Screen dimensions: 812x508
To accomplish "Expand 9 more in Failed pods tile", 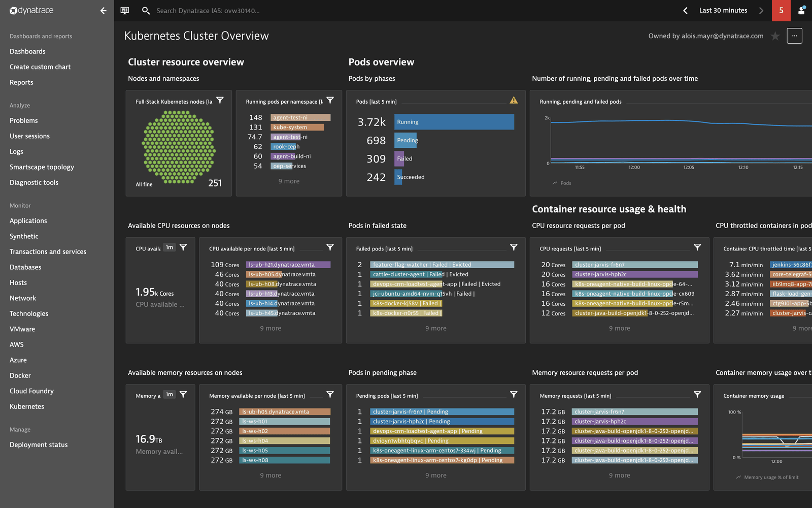I will pyautogui.click(x=436, y=328).
